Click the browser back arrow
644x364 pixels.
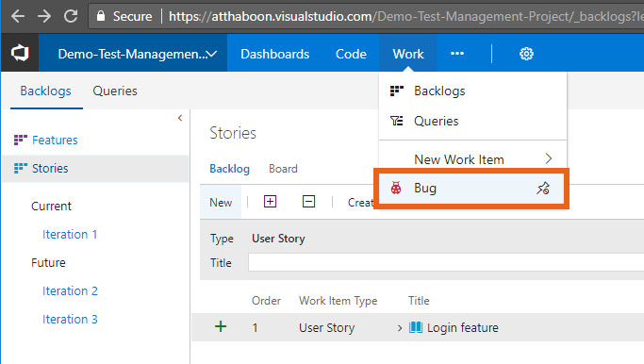[x=18, y=16]
